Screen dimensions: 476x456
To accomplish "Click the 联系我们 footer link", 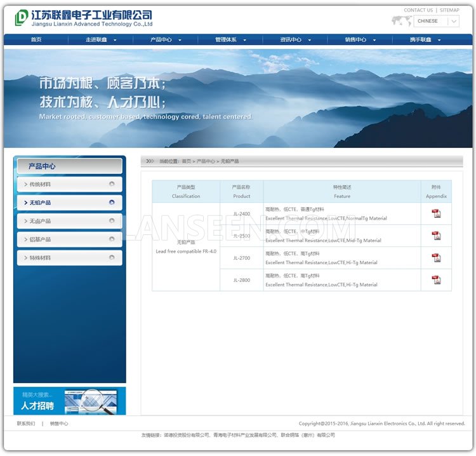I will 26,424.
